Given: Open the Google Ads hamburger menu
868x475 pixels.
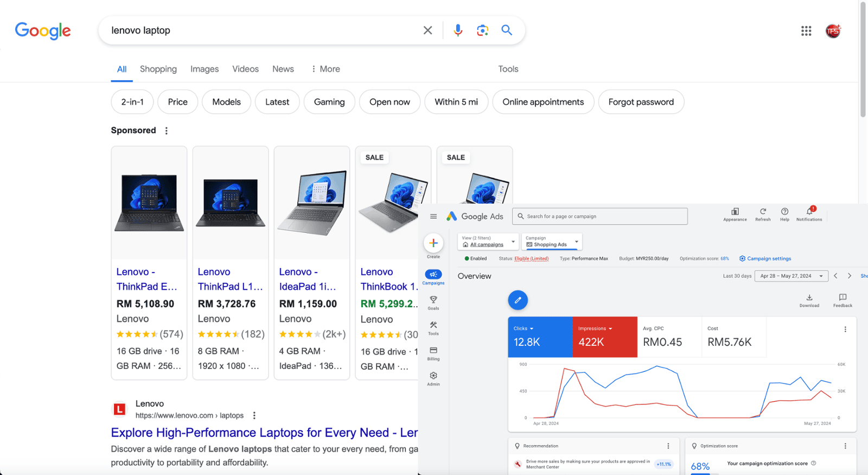Looking at the screenshot, I should pos(433,216).
